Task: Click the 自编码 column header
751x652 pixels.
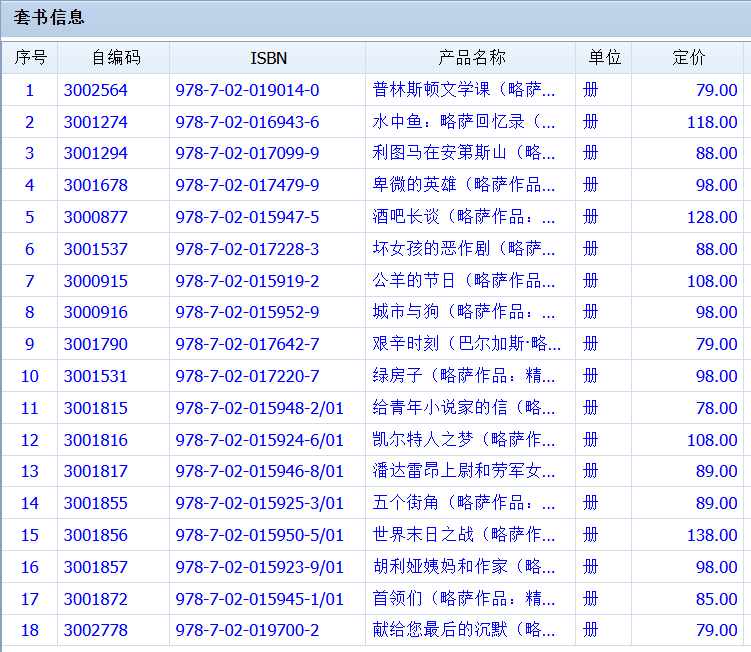Action: [113, 58]
